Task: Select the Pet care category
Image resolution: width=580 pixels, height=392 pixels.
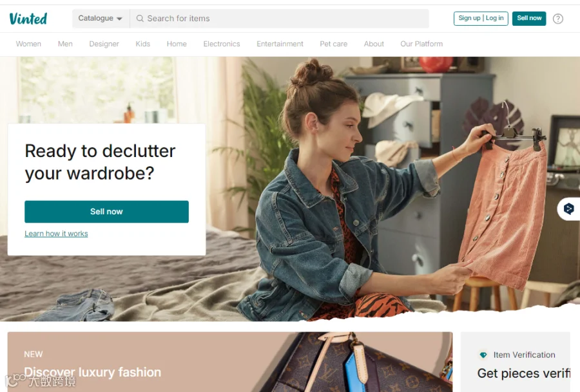Action: click(333, 44)
